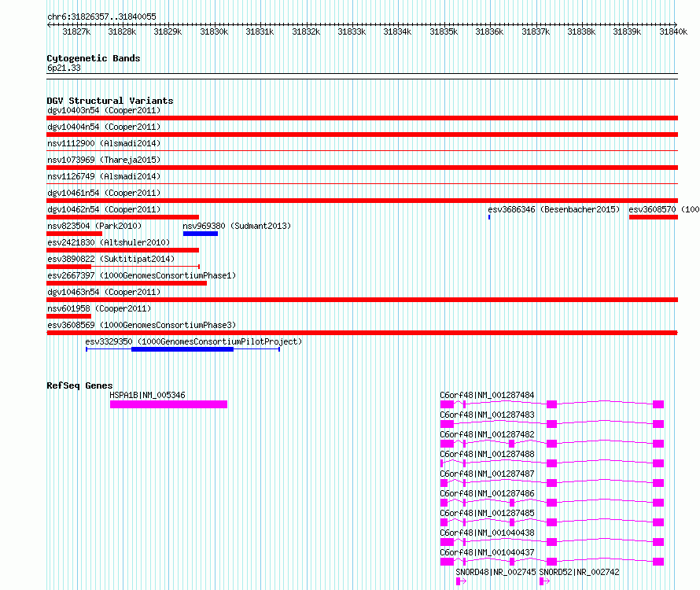
Task: Select esv3608569 (1000GenomesConsortiumPhase3) label
Action: pyautogui.click(x=142, y=325)
